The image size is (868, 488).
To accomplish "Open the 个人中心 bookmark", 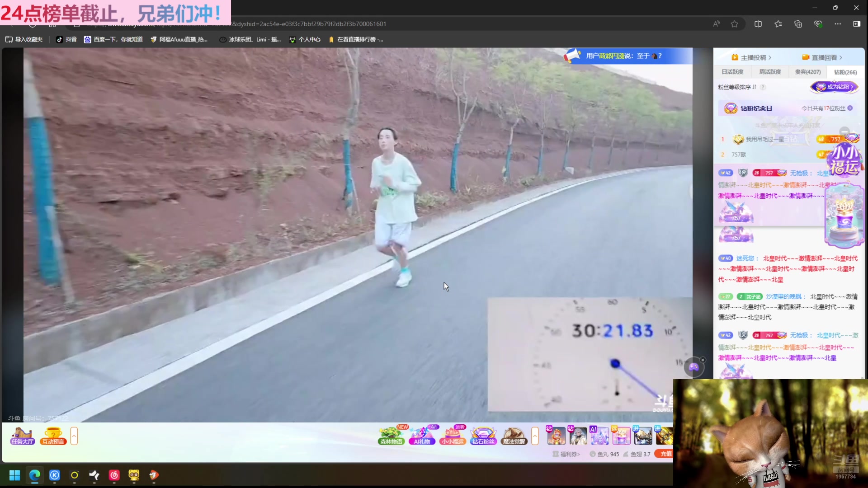I will [305, 40].
